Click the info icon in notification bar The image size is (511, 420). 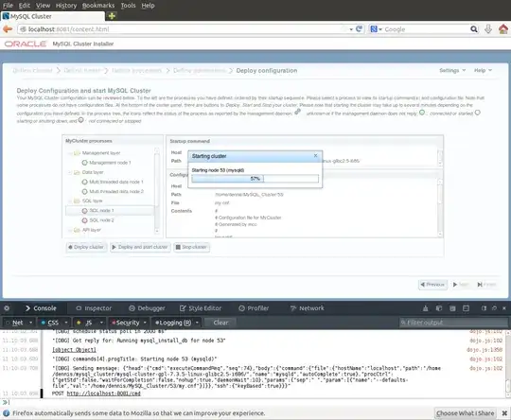pyautogui.click(x=7, y=413)
